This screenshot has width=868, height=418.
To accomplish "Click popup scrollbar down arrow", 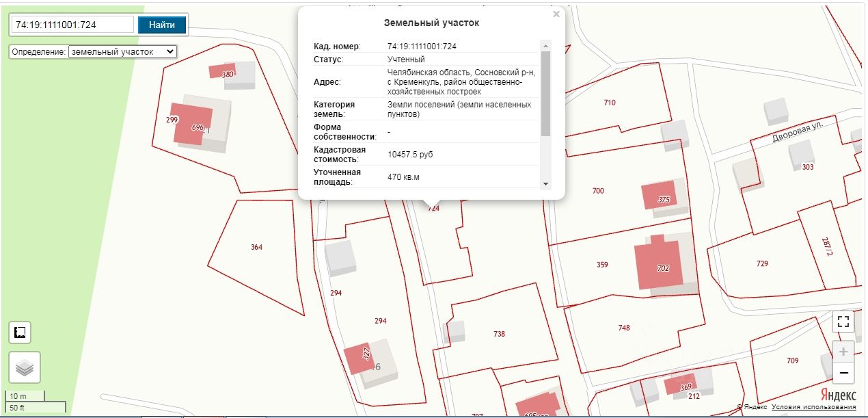I will (545, 183).
